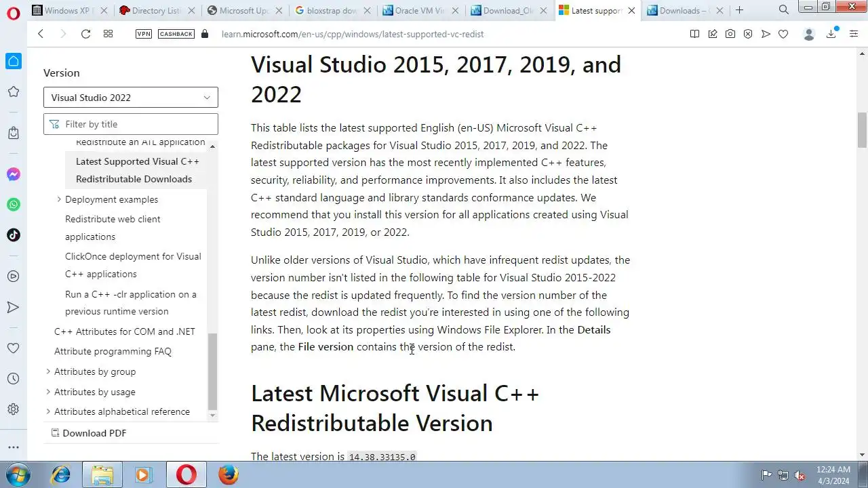This screenshot has width=868, height=488.
Task: Open Settings gear in the sidebar
Action: 13,409
